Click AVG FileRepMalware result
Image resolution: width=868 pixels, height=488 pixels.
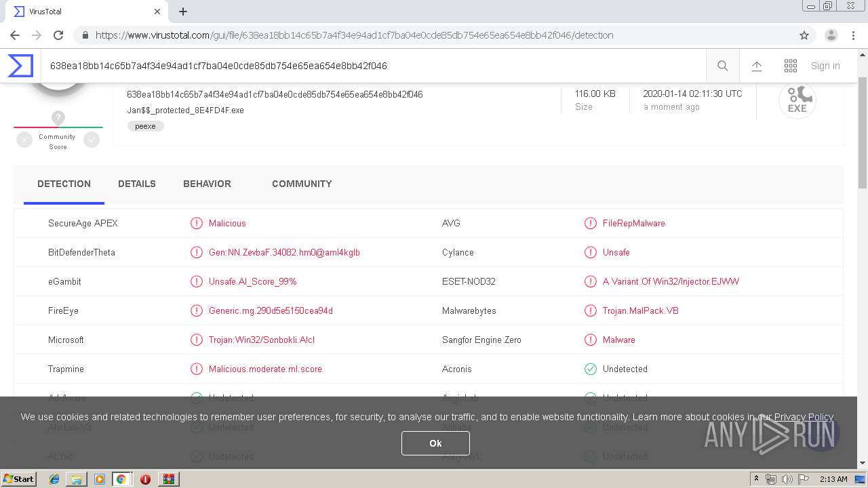pos(633,223)
